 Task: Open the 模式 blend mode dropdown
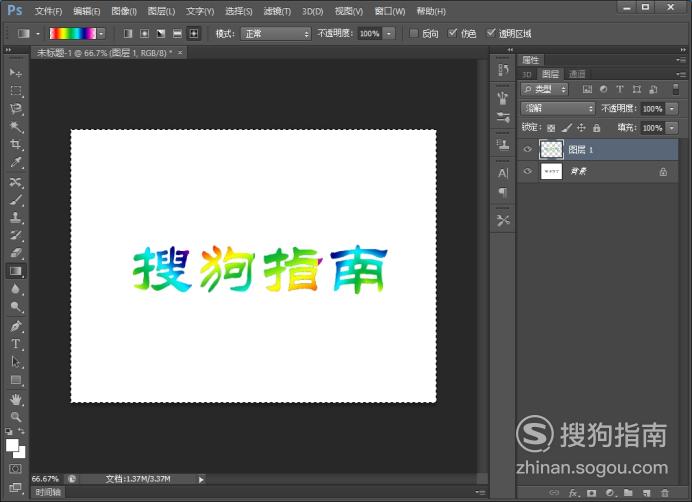coord(276,34)
